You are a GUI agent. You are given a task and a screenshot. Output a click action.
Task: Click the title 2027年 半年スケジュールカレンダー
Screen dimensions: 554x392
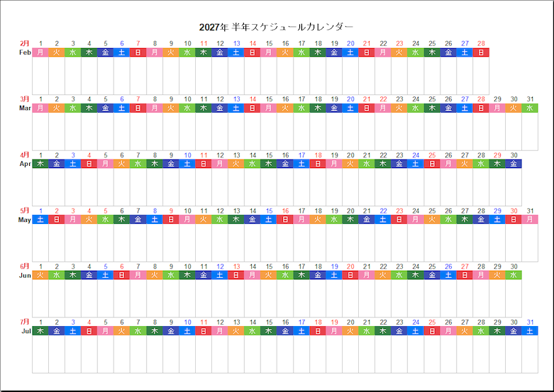pos(276,27)
